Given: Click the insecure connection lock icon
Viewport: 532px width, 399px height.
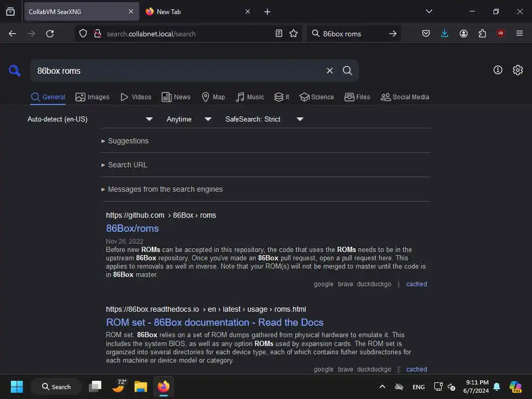Looking at the screenshot, I should point(98,34).
